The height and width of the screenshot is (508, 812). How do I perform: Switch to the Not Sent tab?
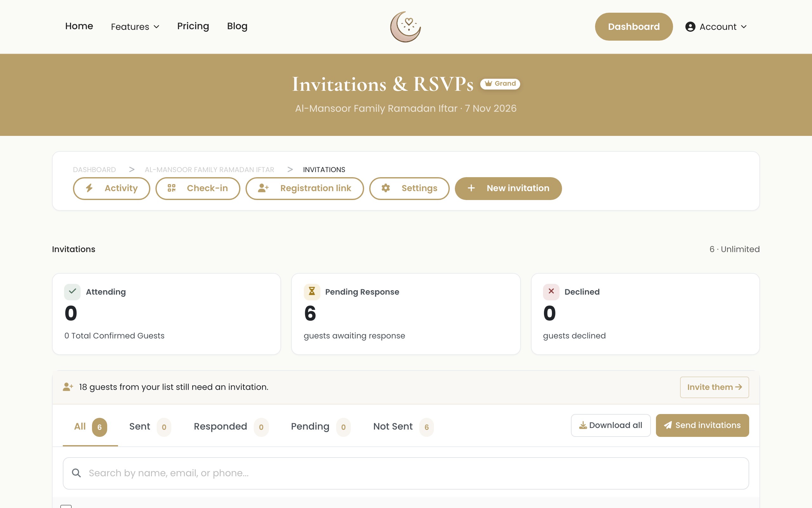point(403,427)
